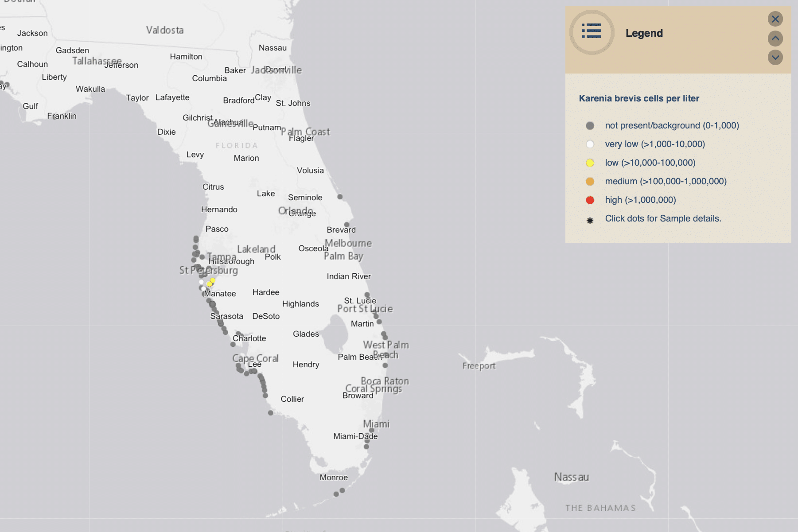Select the white very low legend marker
Screen dimensions: 798x532
point(589,144)
